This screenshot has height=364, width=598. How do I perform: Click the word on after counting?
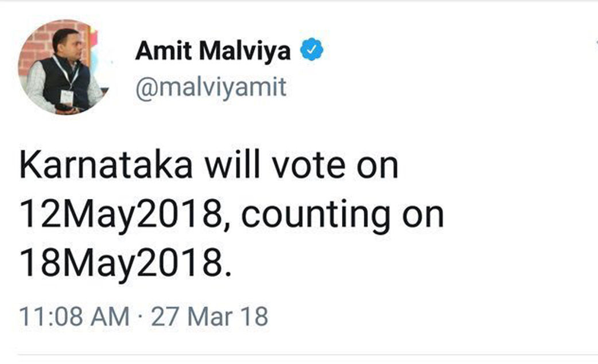pos(422,217)
